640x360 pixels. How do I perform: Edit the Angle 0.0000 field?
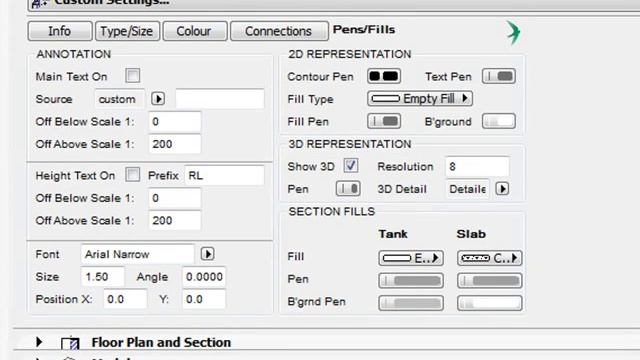tap(204, 277)
